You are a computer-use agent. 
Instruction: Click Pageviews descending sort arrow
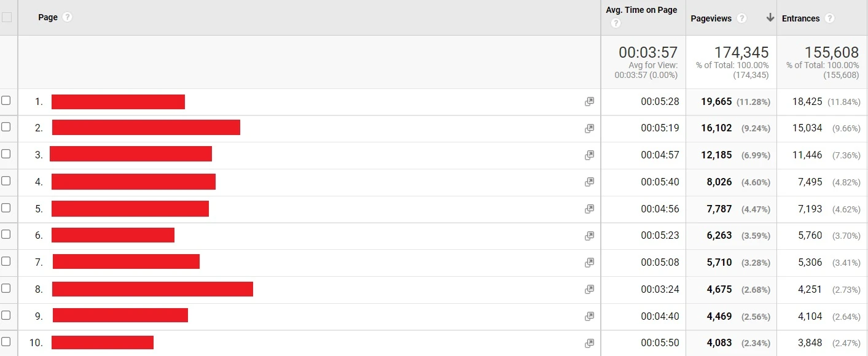(x=770, y=18)
